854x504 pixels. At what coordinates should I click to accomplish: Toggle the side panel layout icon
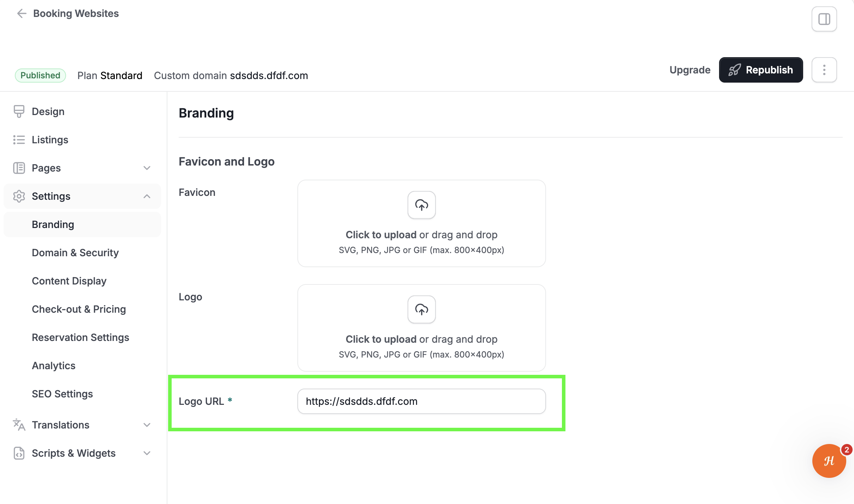(824, 19)
